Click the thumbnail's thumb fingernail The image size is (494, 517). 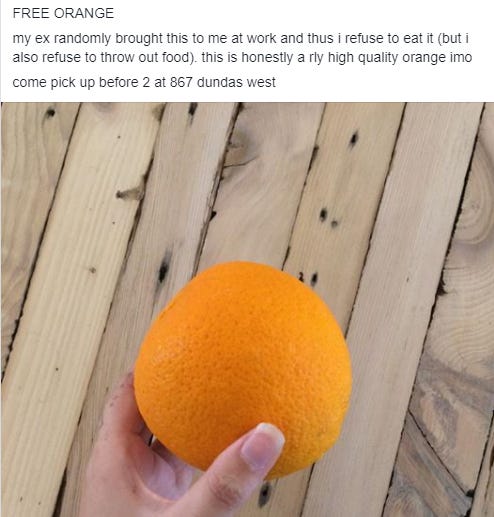(263, 443)
